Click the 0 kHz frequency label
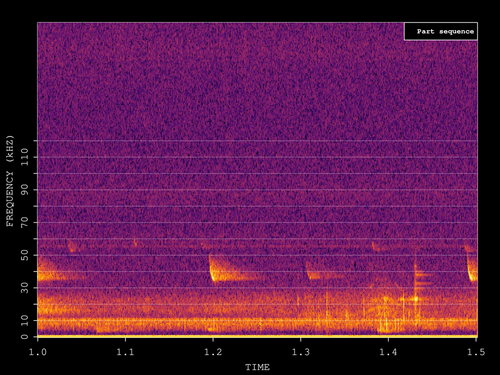Screen dimensions: 500x375 (25, 337)
